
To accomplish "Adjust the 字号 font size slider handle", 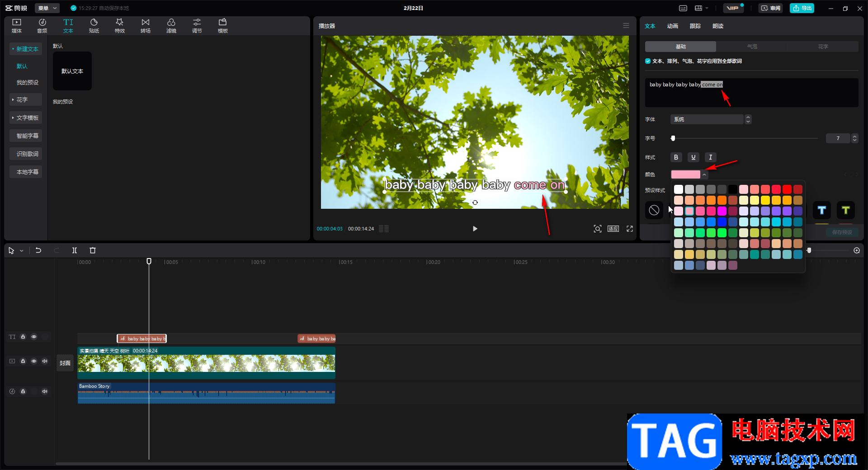I will click(673, 138).
